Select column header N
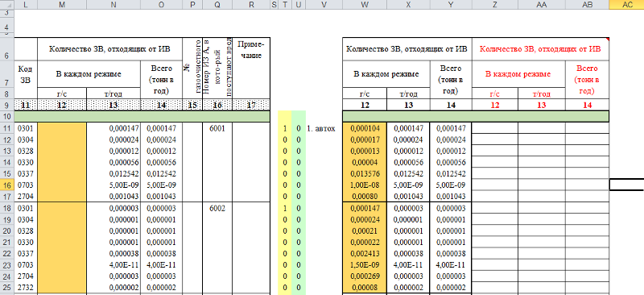Screen dimensions: 644x295 (114, 5)
